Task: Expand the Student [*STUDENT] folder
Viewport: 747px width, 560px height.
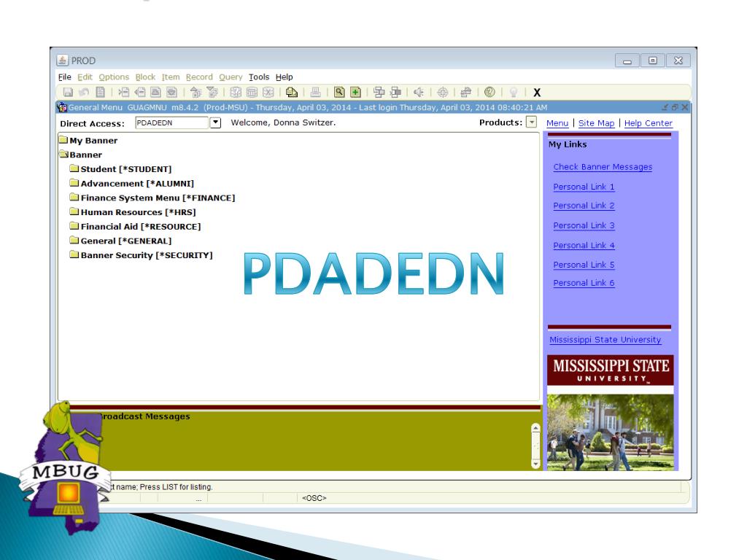Action: coord(74,169)
